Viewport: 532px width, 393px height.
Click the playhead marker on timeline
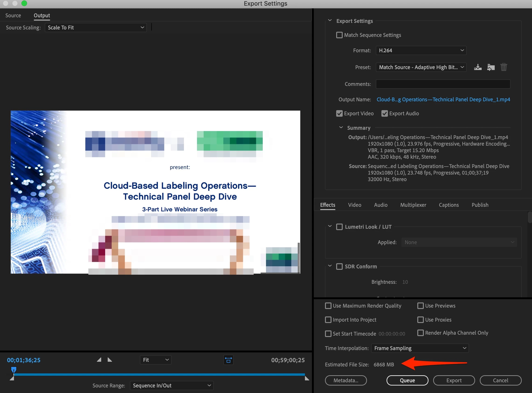(14, 370)
